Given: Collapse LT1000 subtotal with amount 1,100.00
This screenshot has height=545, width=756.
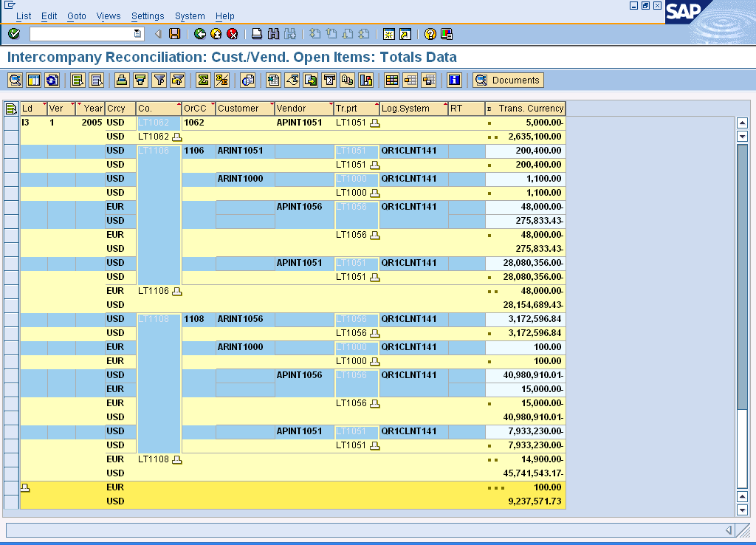Looking at the screenshot, I should pos(374,193).
